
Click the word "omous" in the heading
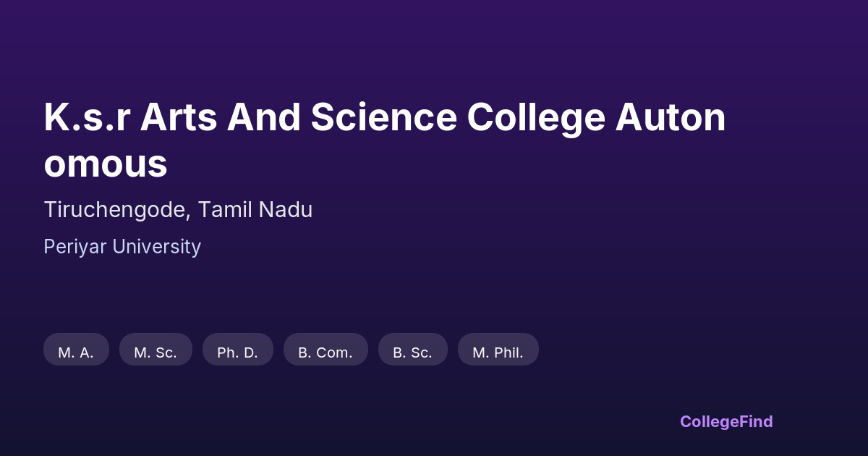click(106, 164)
